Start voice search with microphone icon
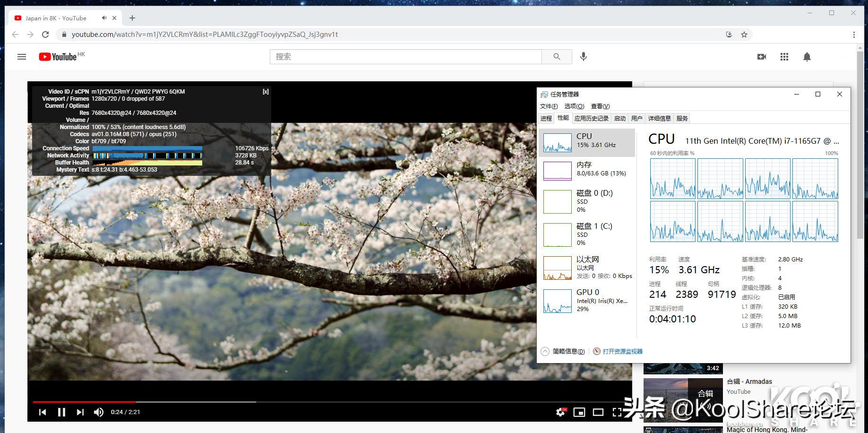The height and width of the screenshot is (433, 868). (584, 57)
